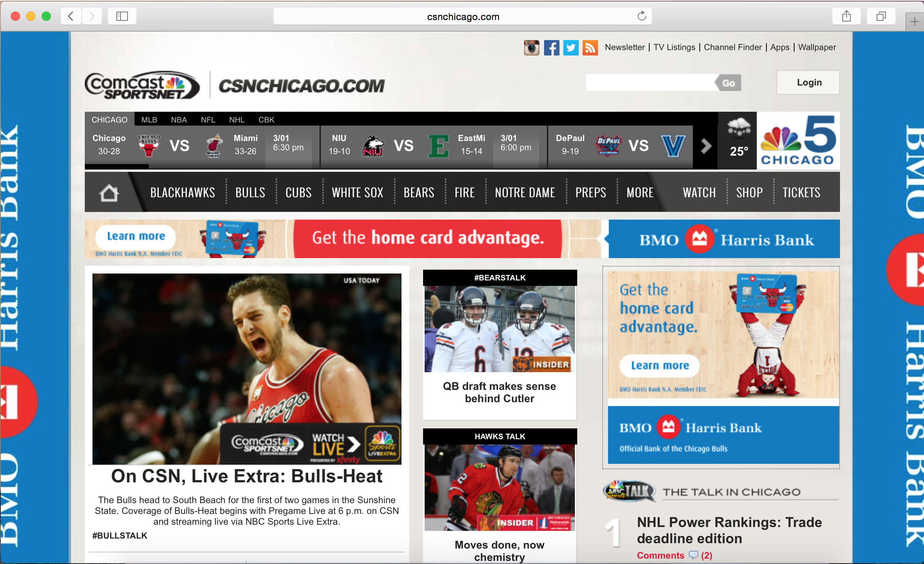Image resolution: width=924 pixels, height=564 pixels.
Task: Click the Newsletter link
Action: tap(625, 47)
